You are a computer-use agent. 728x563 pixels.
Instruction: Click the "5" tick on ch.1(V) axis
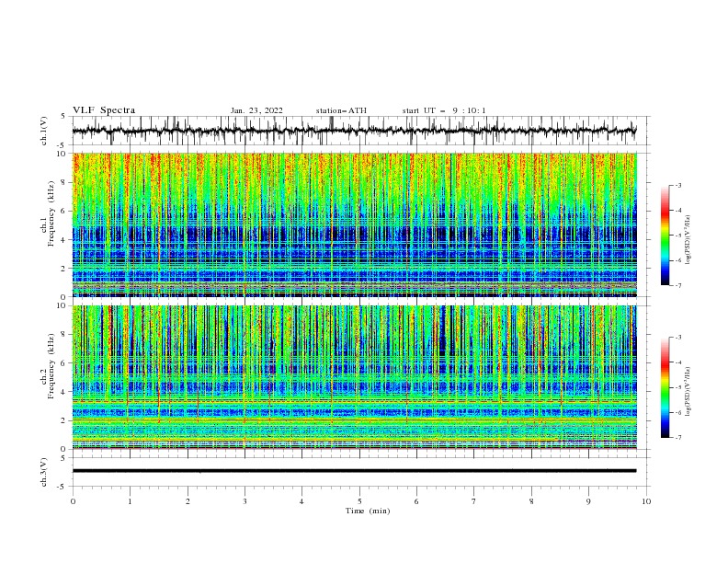pyautogui.click(x=63, y=116)
